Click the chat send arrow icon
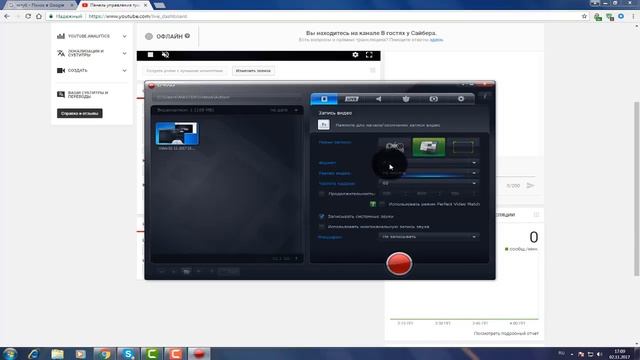This screenshot has height=360, width=640. coord(530,186)
